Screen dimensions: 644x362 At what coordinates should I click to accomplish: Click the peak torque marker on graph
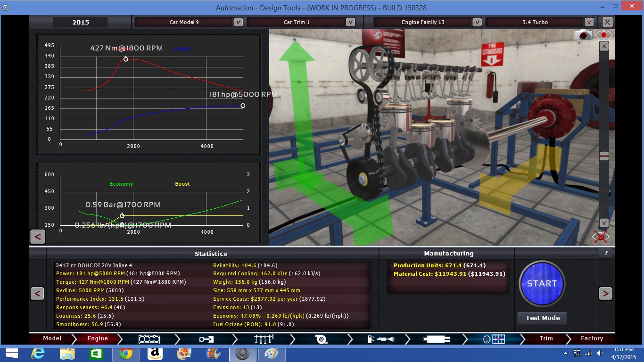pyautogui.click(x=126, y=59)
